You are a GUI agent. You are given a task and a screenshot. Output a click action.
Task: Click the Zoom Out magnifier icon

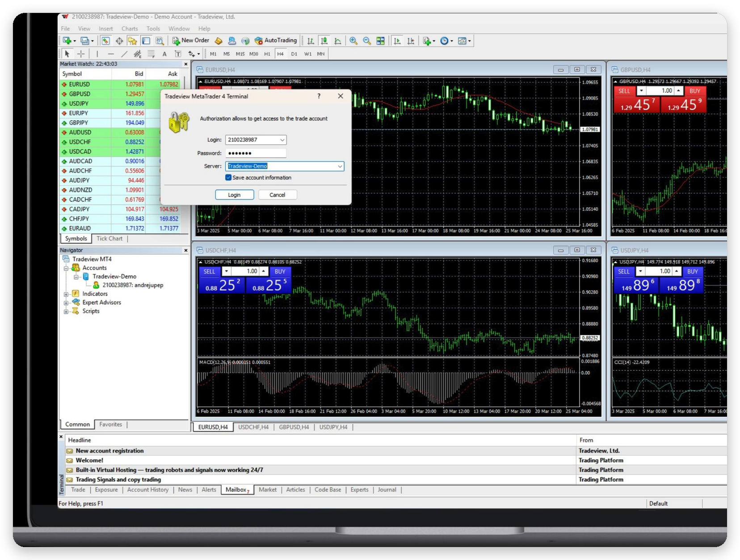(367, 41)
